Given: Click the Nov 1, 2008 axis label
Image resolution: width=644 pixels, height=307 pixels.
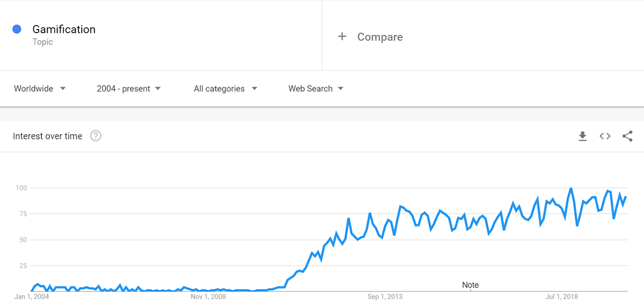Looking at the screenshot, I should (208, 296).
